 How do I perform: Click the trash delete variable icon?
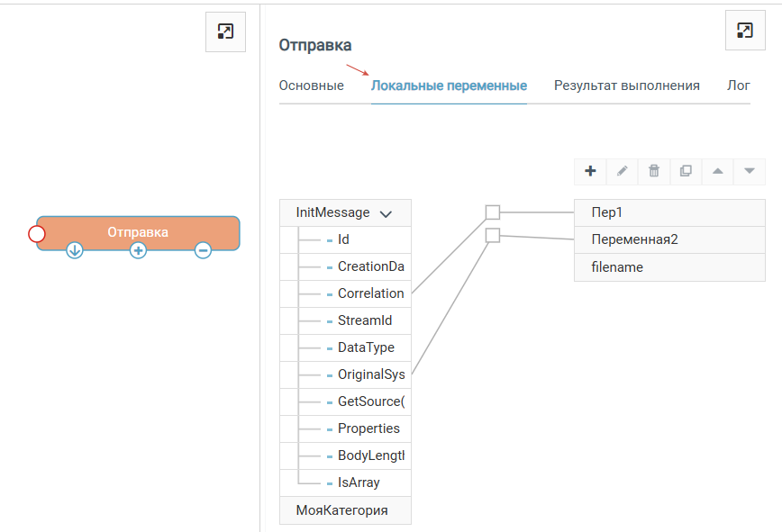[654, 171]
